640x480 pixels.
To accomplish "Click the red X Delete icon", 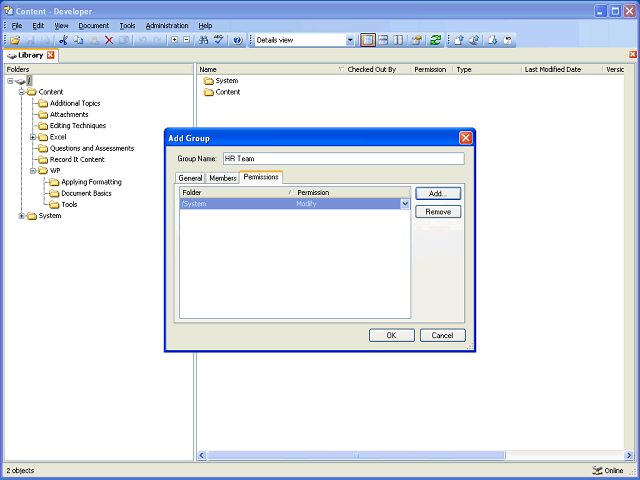I will (x=109, y=40).
